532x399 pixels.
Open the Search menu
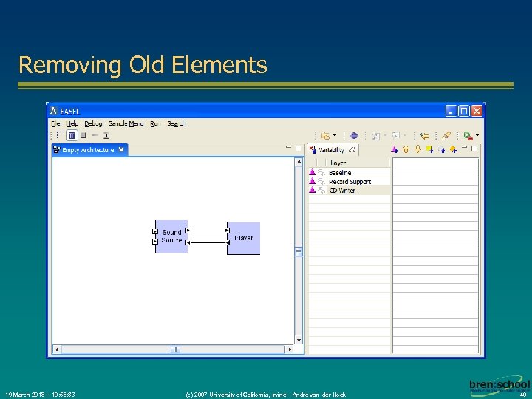(177, 123)
